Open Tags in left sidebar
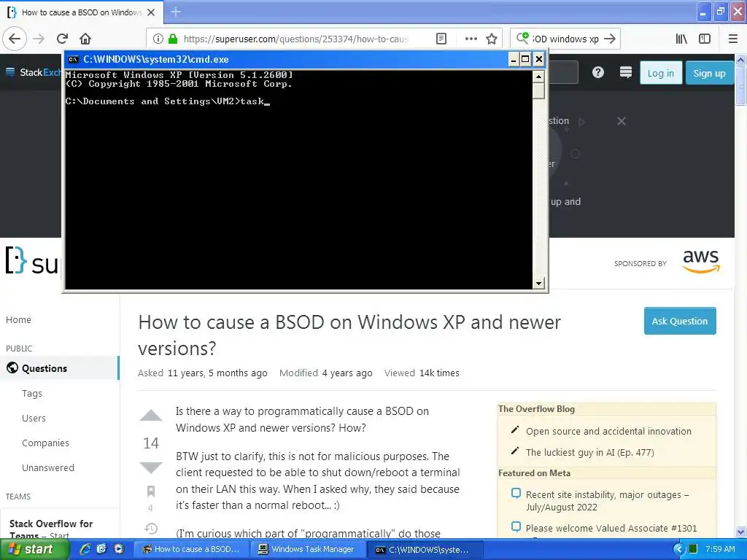747x560 pixels. [32, 393]
